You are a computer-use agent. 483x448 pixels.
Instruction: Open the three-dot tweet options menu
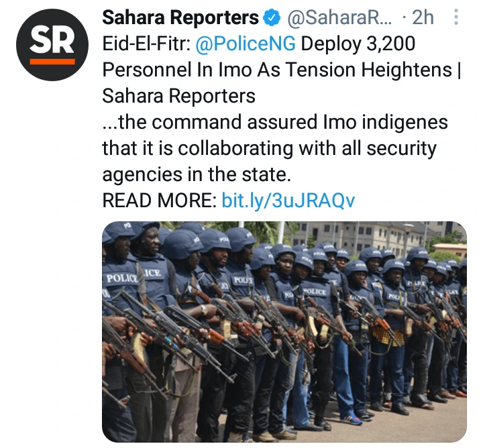[456, 17]
